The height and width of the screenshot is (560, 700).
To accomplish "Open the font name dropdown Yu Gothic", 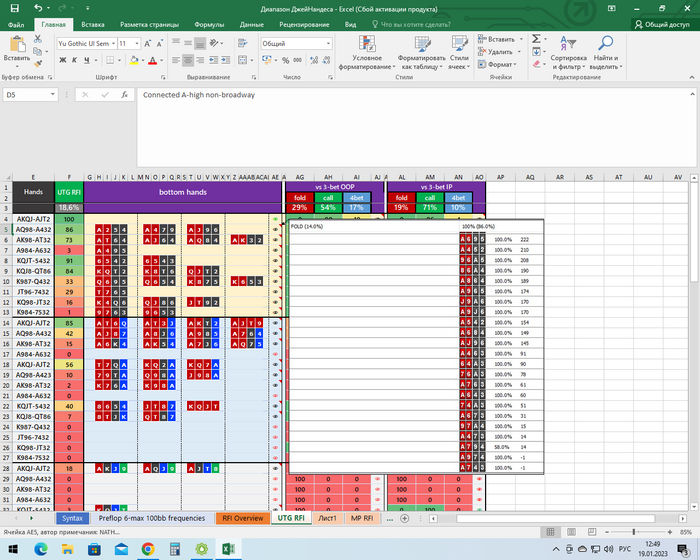I will click(114, 43).
